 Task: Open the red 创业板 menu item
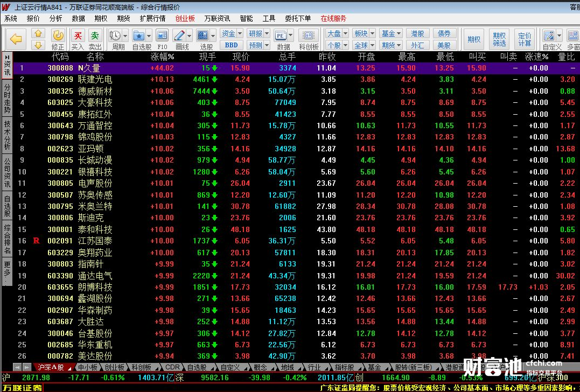coord(185,18)
